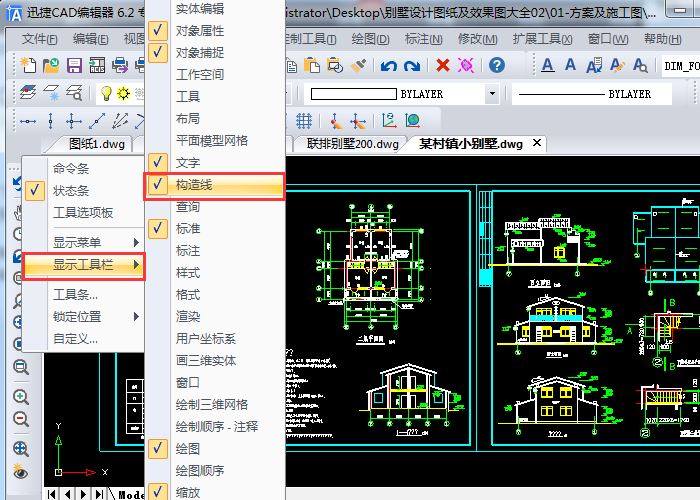Switch to 联排别墅200.dwg tab

click(353, 144)
